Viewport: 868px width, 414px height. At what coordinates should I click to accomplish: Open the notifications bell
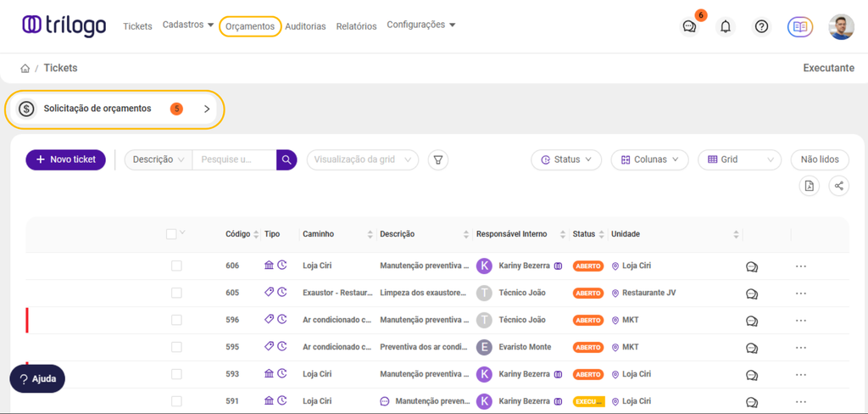(726, 26)
